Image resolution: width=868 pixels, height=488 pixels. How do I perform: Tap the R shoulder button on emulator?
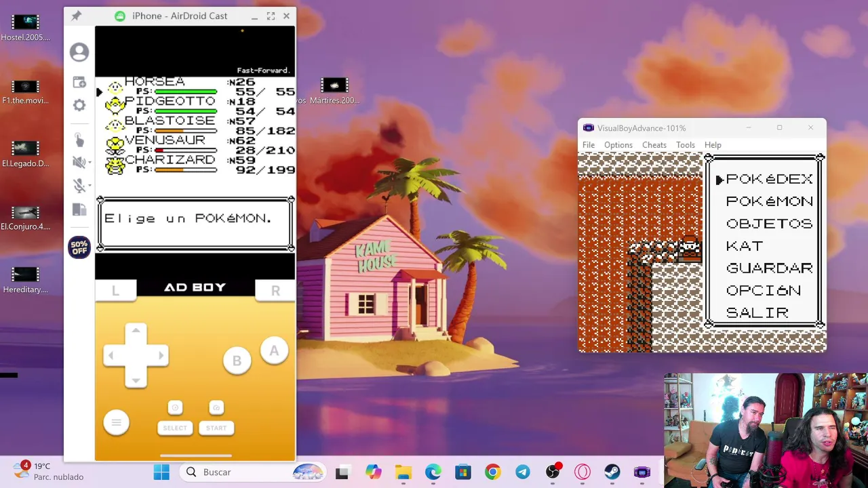point(275,290)
